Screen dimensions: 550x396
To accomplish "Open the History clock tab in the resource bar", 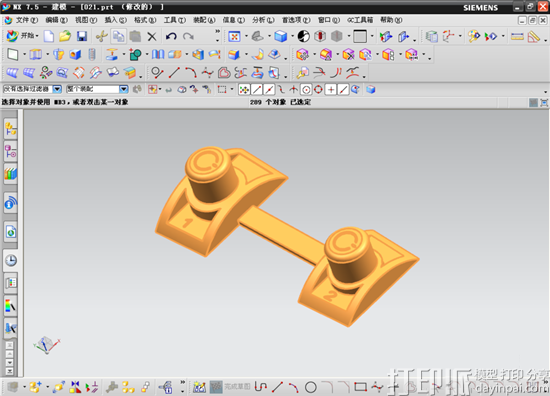I will (x=11, y=261).
